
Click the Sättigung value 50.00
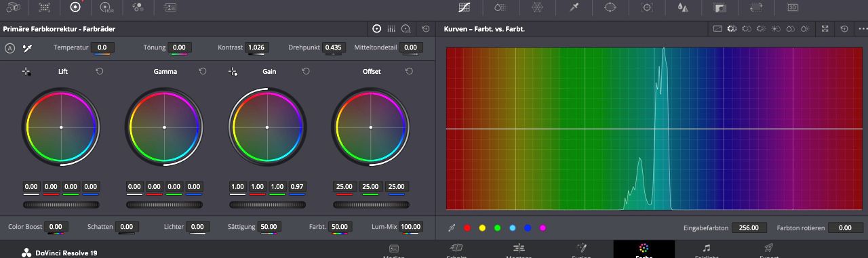269,227
